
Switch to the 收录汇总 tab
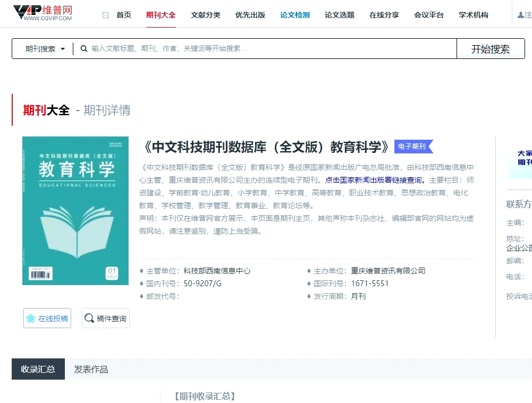click(x=38, y=369)
